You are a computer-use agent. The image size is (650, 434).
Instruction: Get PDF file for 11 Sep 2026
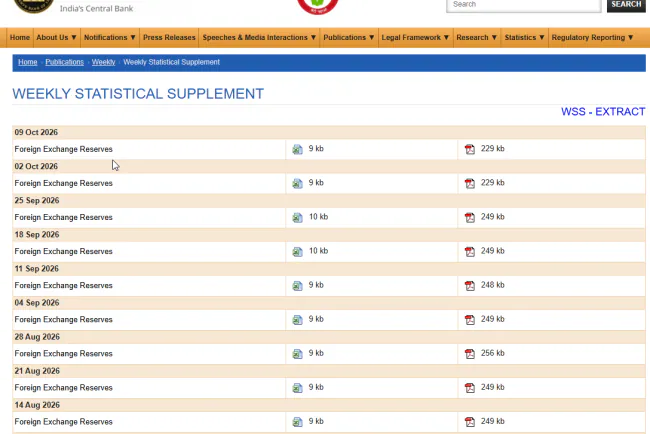click(x=470, y=286)
